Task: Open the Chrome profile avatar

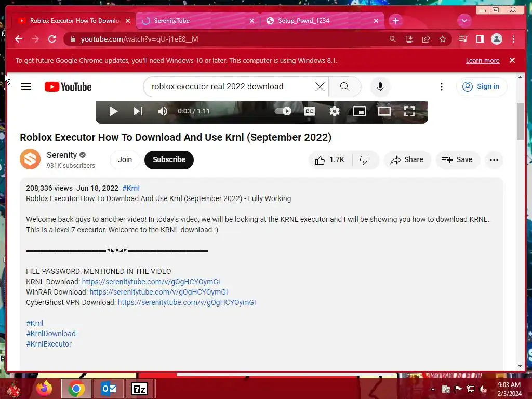Action: pyautogui.click(x=496, y=39)
